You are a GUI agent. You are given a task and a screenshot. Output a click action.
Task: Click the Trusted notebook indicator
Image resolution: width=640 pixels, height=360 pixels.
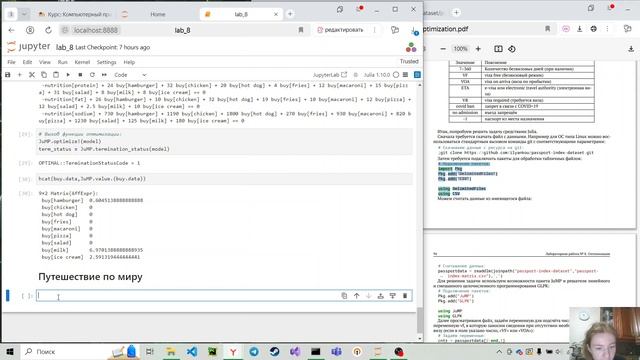409,61
